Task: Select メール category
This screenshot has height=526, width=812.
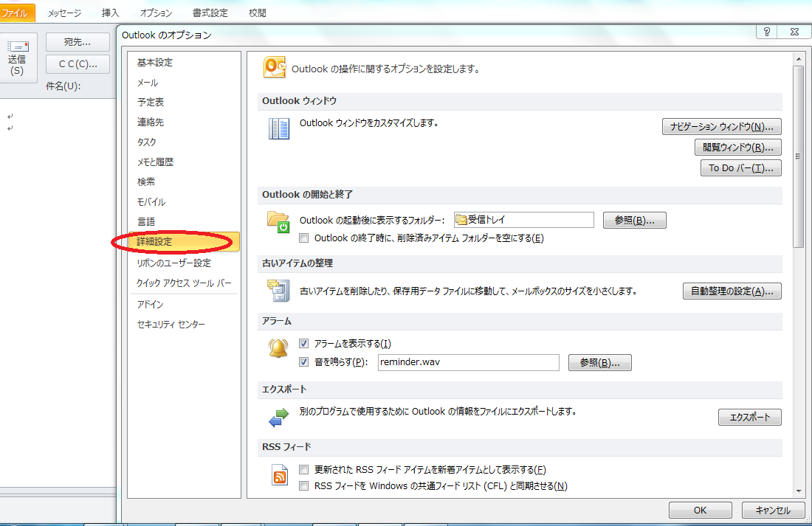Action: [x=184, y=83]
